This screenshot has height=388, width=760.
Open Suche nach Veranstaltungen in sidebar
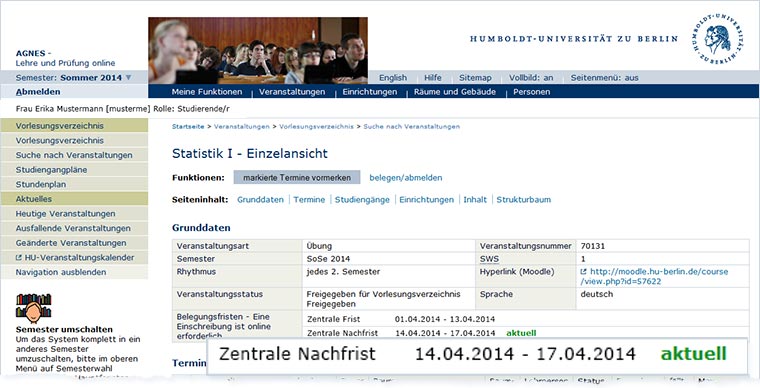[74, 155]
